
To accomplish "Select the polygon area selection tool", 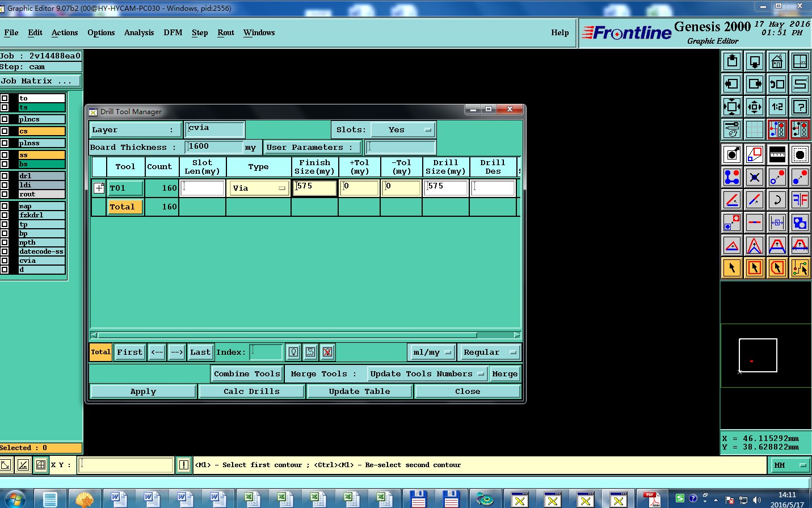I will [x=777, y=268].
